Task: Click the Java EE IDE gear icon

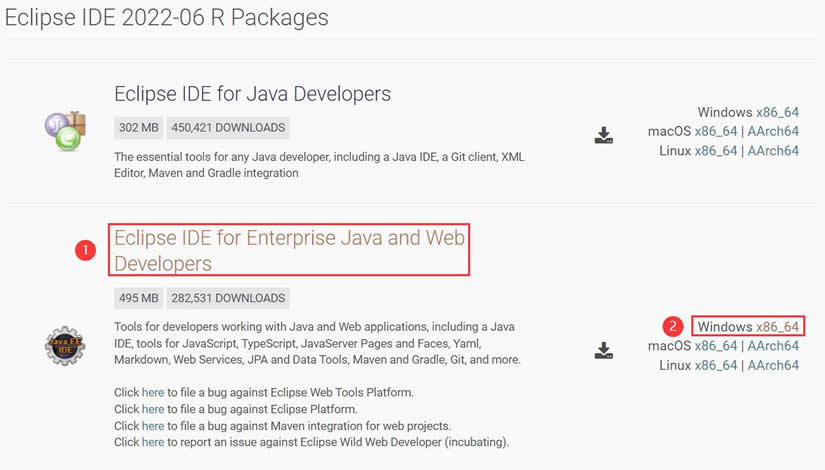Action: tap(65, 346)
